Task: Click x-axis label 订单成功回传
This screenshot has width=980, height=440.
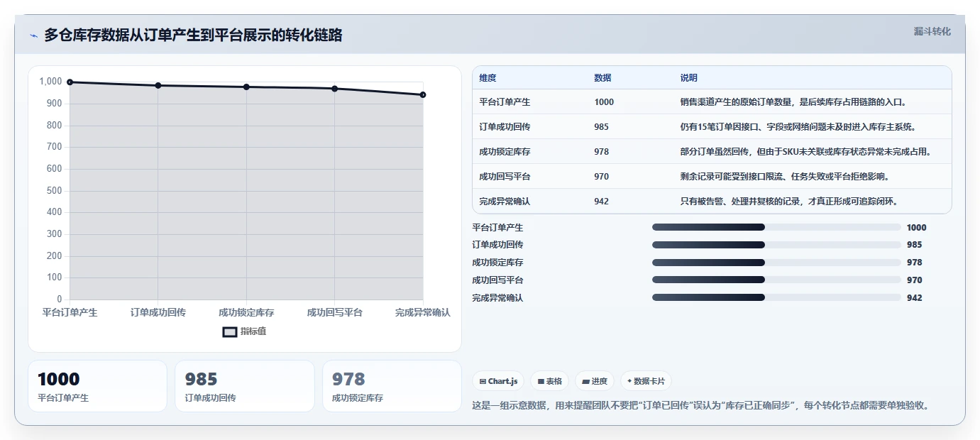Action: coord(158,312)
